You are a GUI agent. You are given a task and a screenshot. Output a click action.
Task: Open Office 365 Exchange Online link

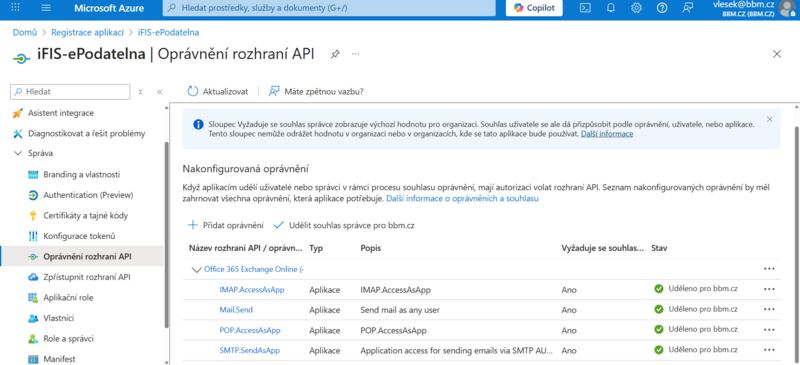(254, 269)
